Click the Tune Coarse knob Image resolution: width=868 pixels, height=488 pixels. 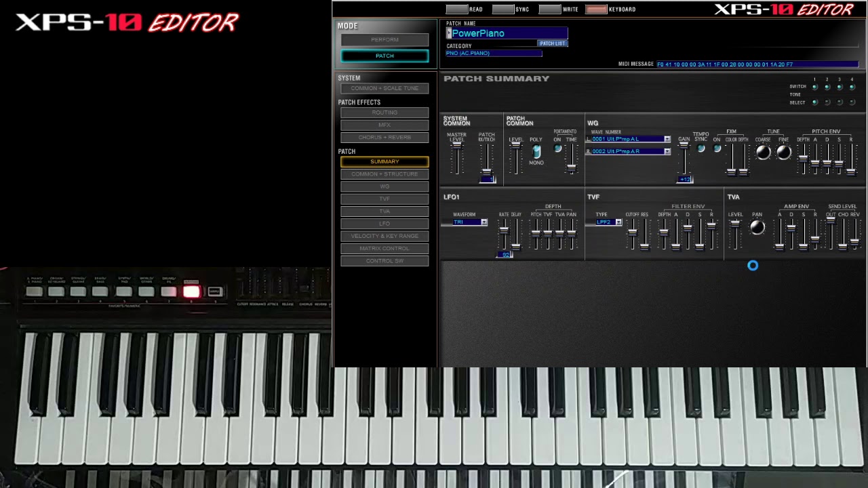point(764,152)
